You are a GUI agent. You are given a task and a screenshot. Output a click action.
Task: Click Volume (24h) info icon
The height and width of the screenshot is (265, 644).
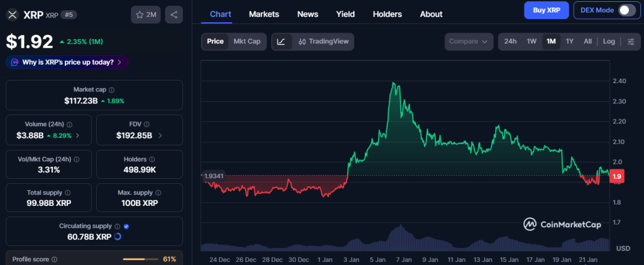tap(69, 124)
